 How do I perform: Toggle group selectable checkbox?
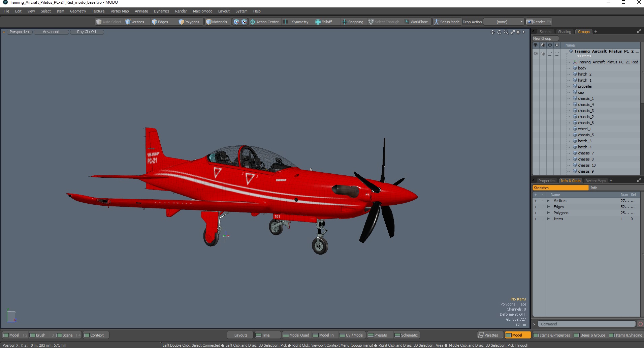point(550,54)
